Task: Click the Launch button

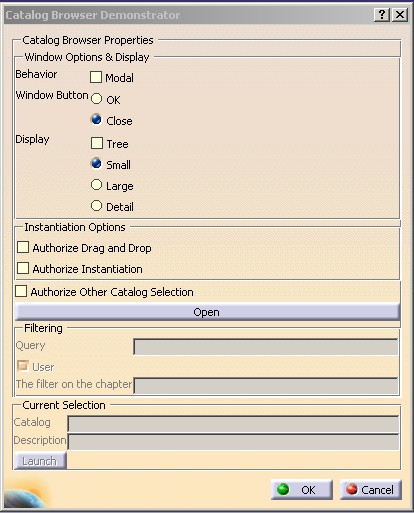Action: [x=40, y=461]
